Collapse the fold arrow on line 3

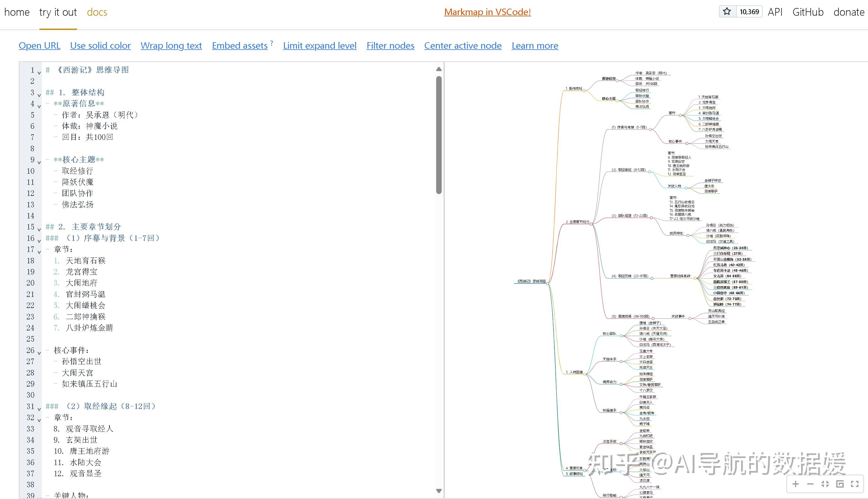pyautogui.click(x=39, y=95)
